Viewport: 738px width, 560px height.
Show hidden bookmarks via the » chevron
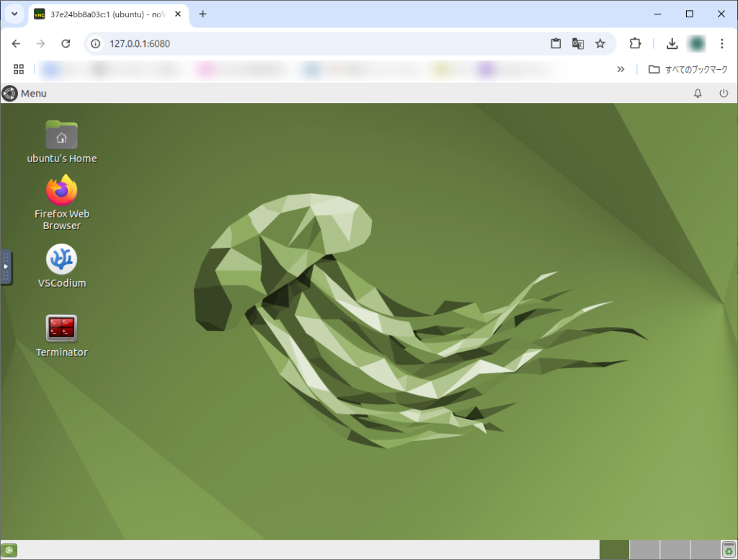click(621, 70)
